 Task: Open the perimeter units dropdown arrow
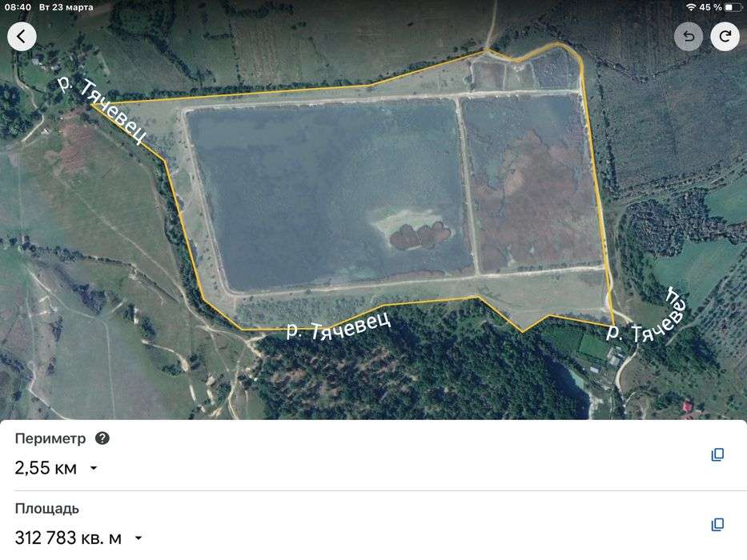[94, 468]
